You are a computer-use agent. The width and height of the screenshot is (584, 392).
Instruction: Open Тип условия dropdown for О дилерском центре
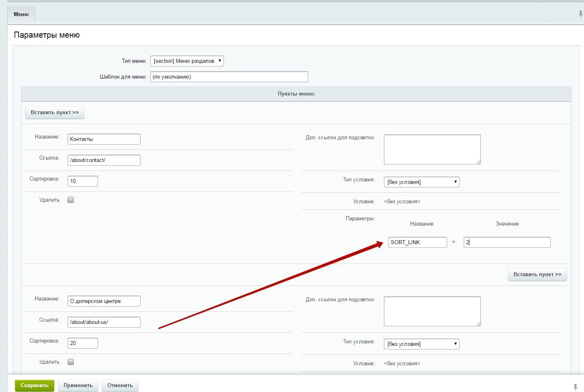(422, 344)
